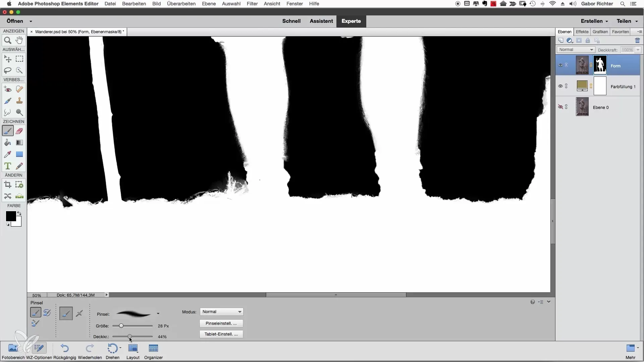This screenshot has width=644, height=362.
Task: Select the Pencil tool
Action: (19, 166)
